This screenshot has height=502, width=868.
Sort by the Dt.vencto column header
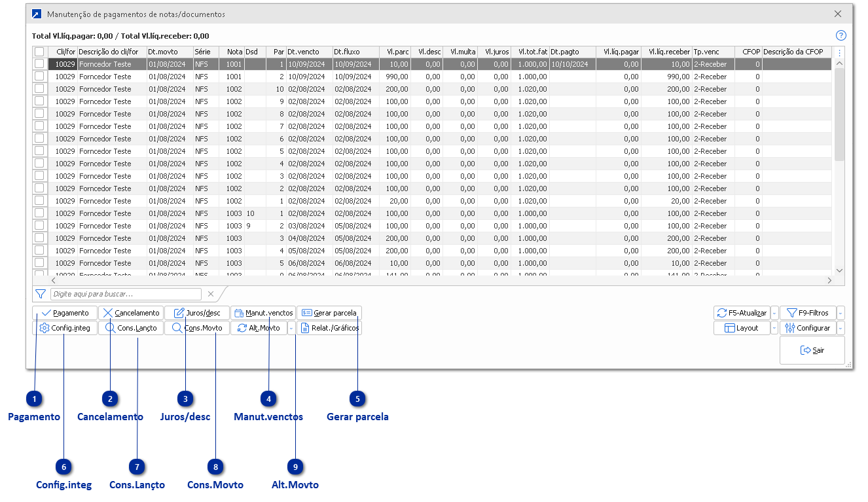coord(308,52)
